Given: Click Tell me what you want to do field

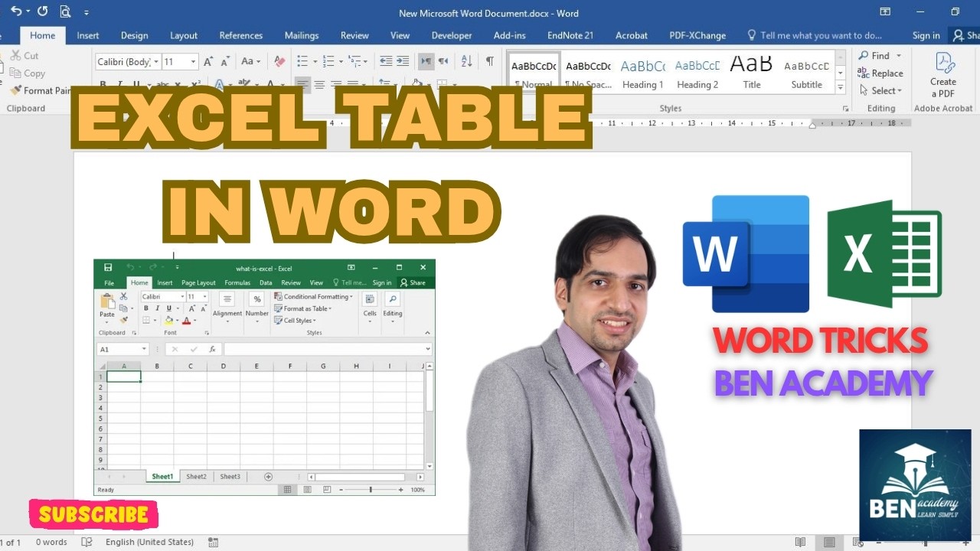Looking at the screenshot, I should click(x=815, y=35).
